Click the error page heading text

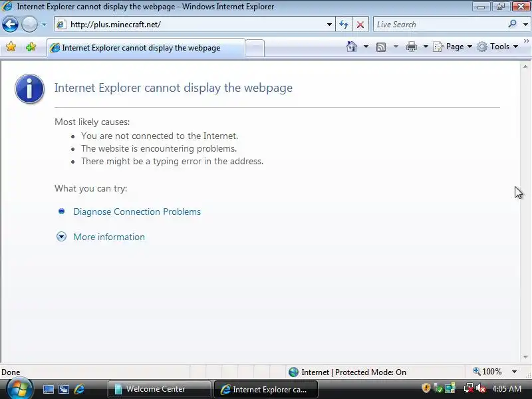[174, 88]
